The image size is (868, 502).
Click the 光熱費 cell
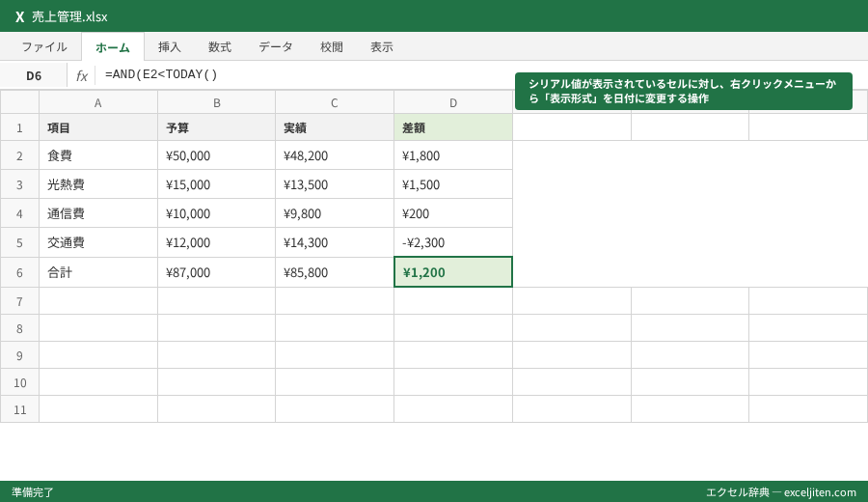98,184
